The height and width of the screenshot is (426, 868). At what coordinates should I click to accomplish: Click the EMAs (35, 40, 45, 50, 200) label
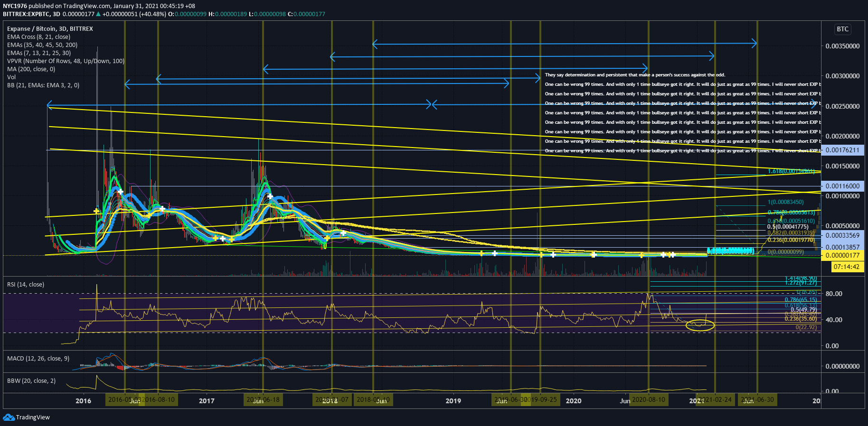point(42,45)
